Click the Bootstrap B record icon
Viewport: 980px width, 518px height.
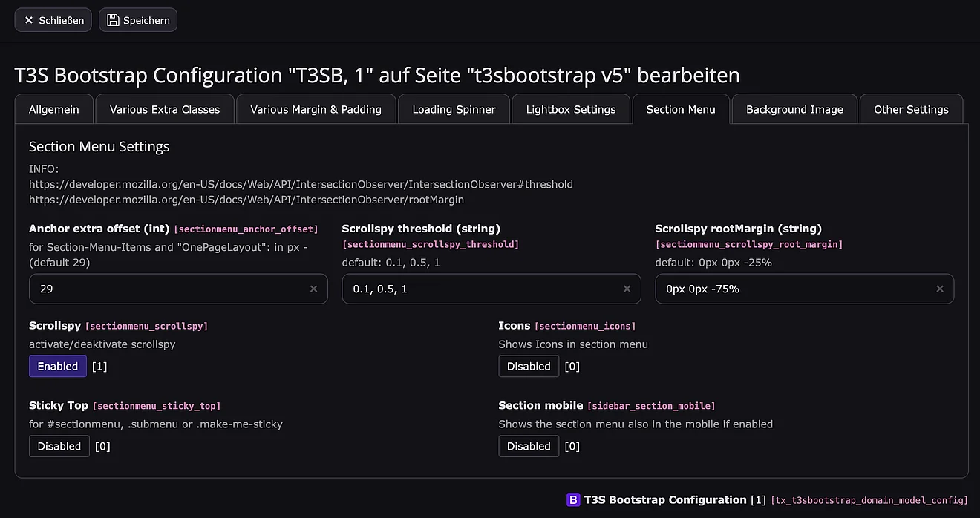(573, 500)
